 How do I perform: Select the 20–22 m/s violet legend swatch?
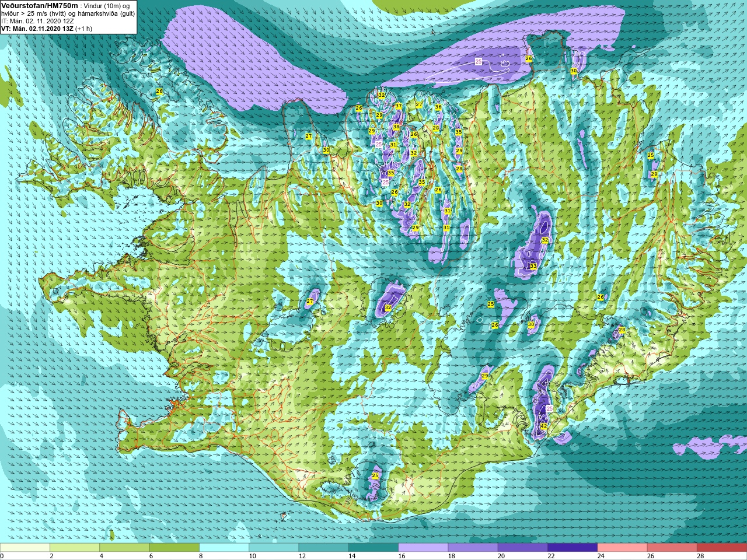pyautogui.click(x=523, y=547)
